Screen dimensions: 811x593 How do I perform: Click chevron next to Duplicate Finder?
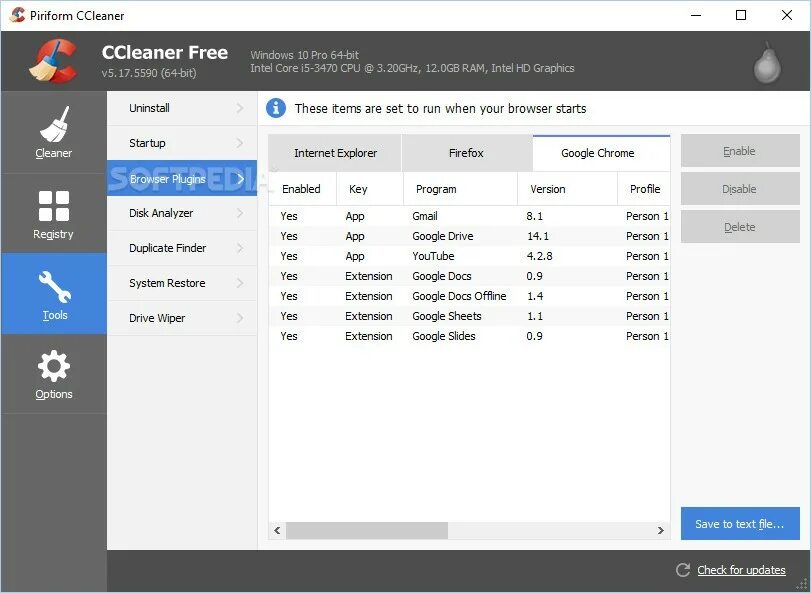coord(240,248)
